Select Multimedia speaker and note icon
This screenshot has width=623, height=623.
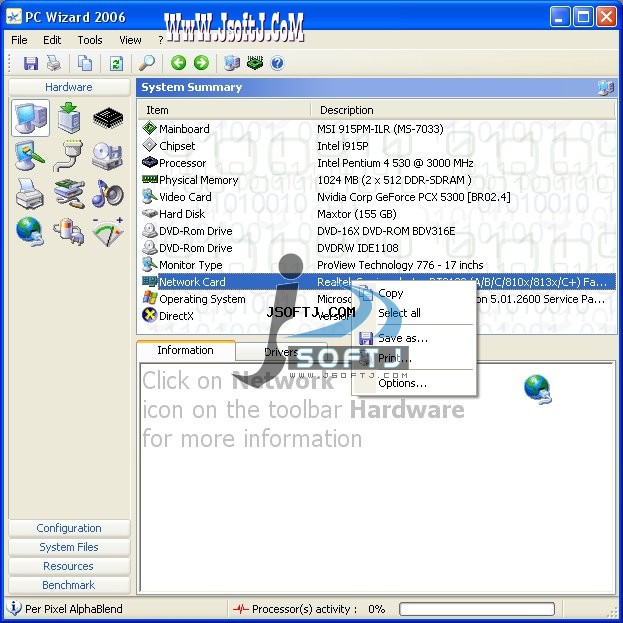pyautogui.click(x=108, y=193)
